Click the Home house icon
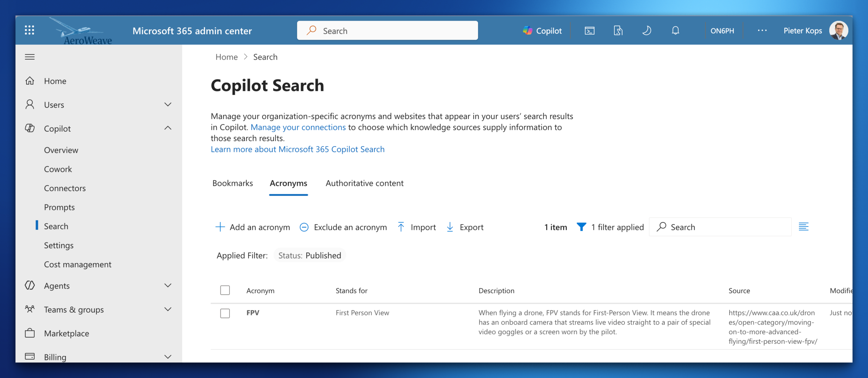Image resolution: width=868 pixels, height=378 pixels. [x=30, y=81]
